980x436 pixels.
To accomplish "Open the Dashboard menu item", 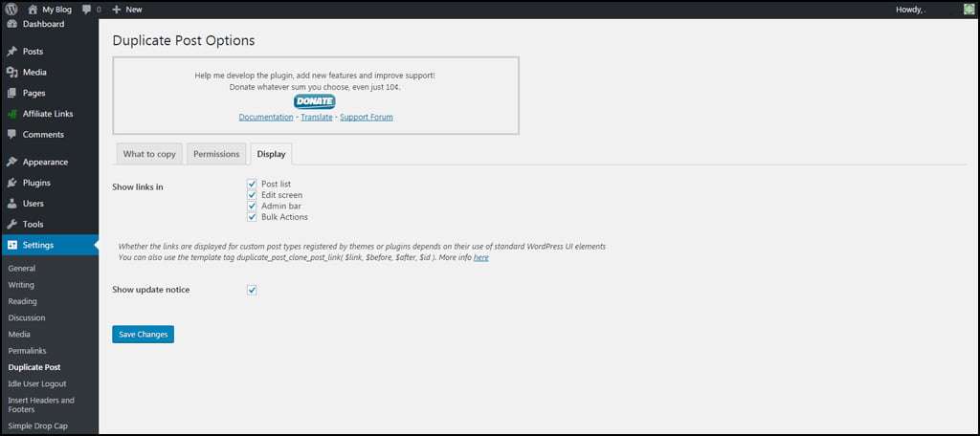I will (x=43, y=24).
